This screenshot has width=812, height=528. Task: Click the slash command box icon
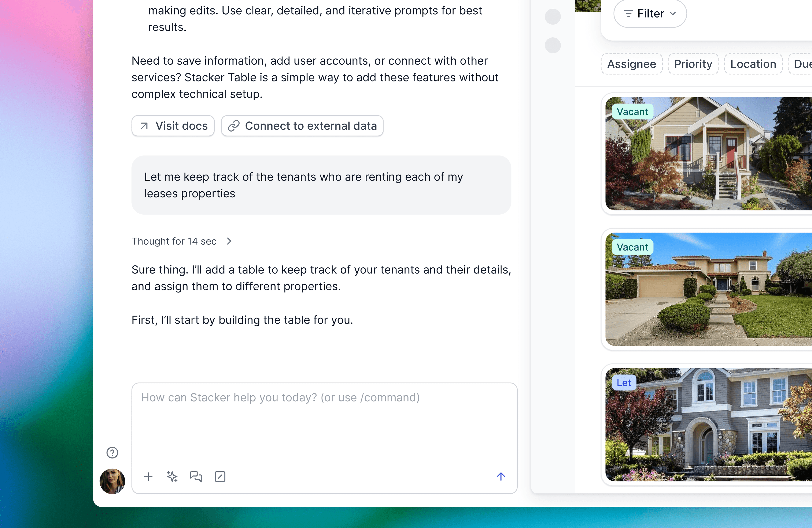pyautogui.click(x=220, y=476)
